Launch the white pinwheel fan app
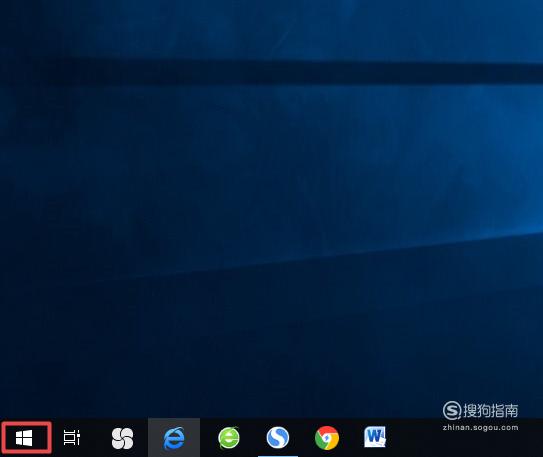Image resolution: width=543 pixels, height=457 pixels. point(123,438)
